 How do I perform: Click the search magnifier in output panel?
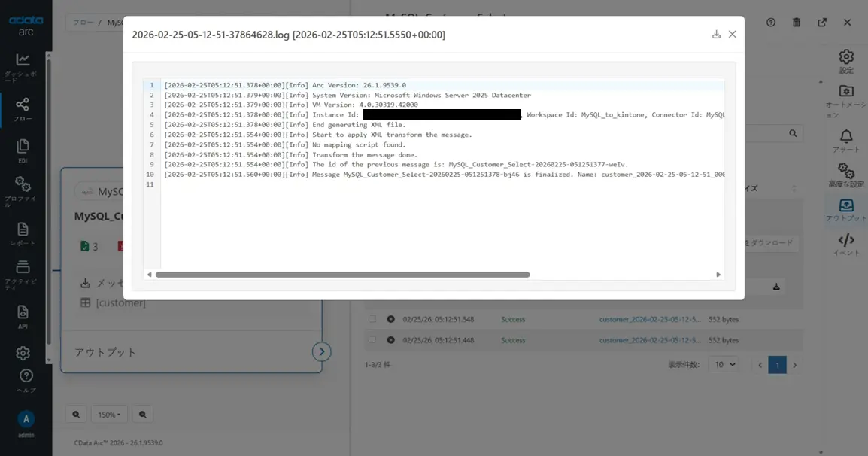tap(794, 133)
